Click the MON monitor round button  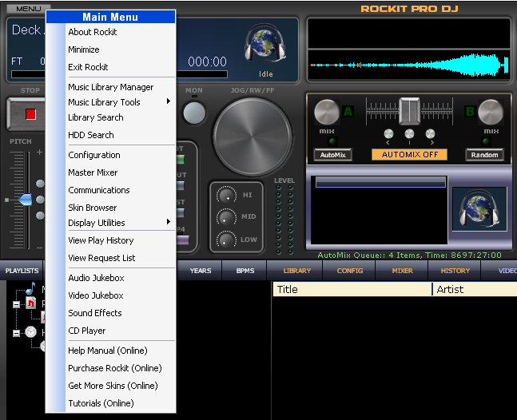pyautogui.click(x=194, y=113)
